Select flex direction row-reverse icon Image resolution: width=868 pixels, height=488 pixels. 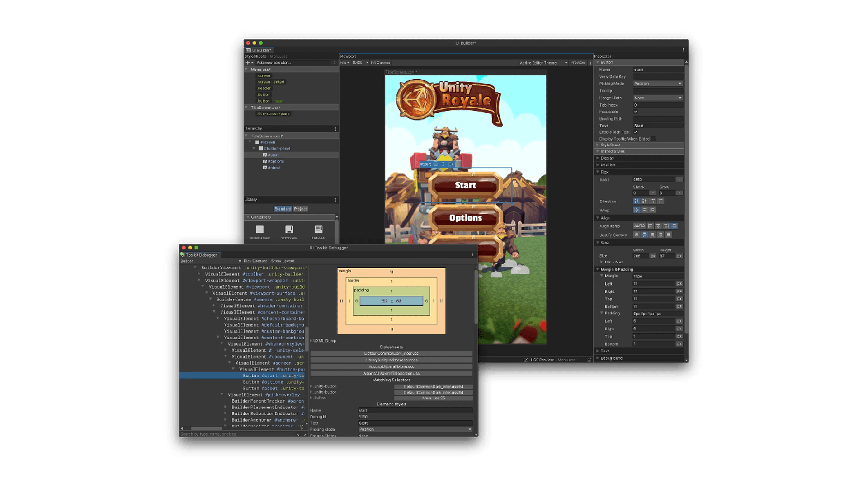pyautogui.click(x=661, y=201)
